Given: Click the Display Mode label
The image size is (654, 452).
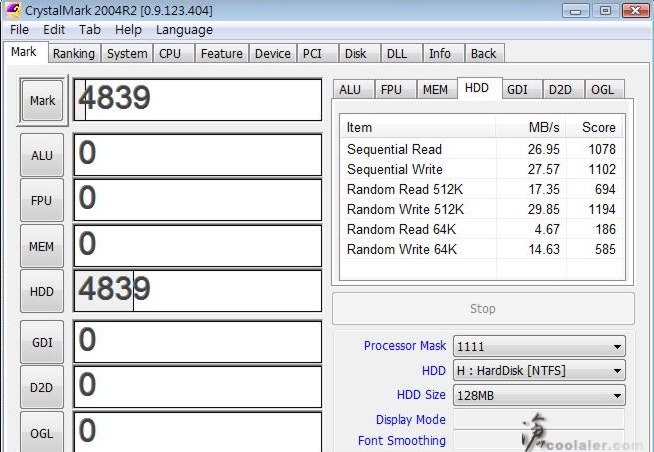Looking at the screenshot, I should pyautogui.click(x=410, y=419).
